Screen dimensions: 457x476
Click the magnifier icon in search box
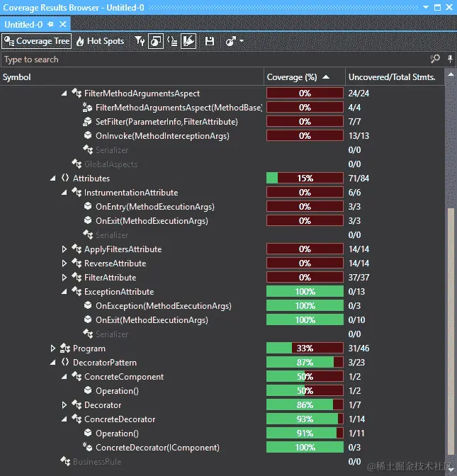coord(435,59)
